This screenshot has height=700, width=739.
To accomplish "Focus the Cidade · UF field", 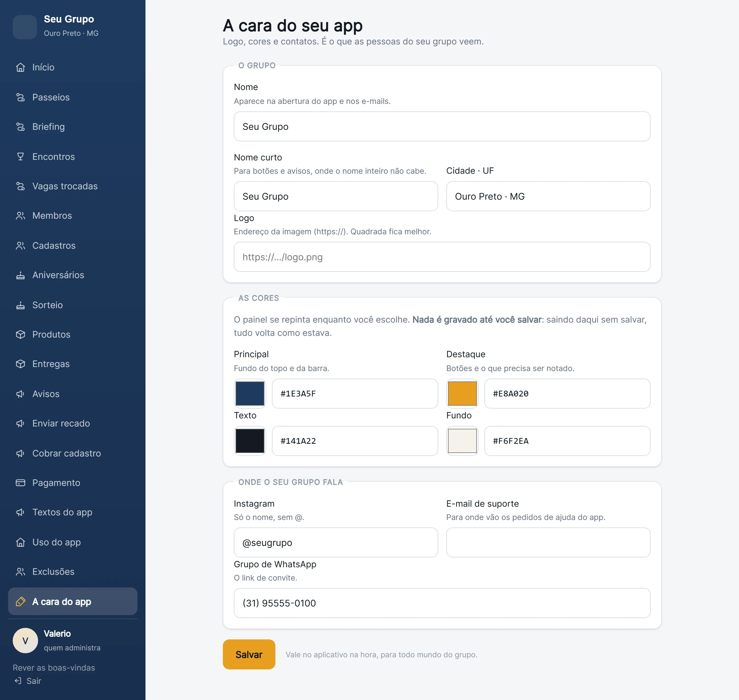I will coord(548,196).
